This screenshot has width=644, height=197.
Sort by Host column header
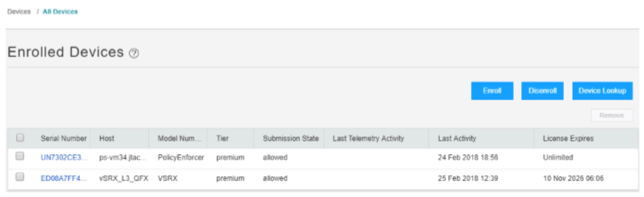(107, 138)
